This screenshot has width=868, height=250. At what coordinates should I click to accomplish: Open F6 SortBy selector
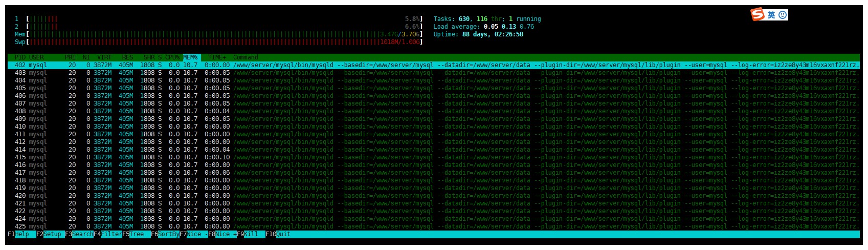(x=165, y=234)
